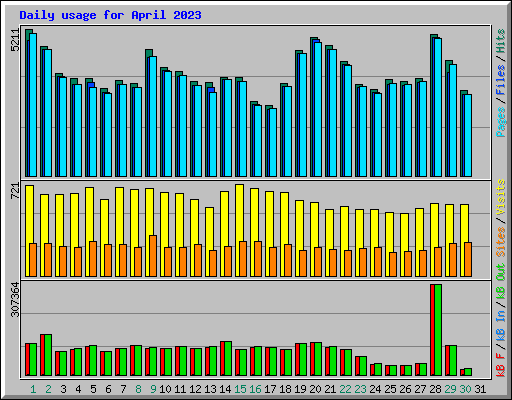The width and height of the screenshot is (512, 400).
Task: Select day 8 on the x-axis
Action: pyautogui.click(x=138, y=389)
